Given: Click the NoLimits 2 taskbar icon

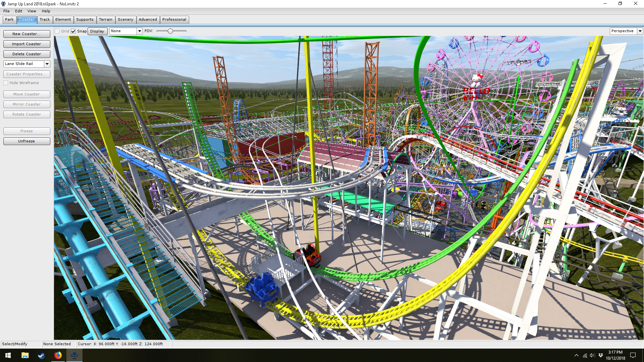Looking at the screenshot, I should (x=74, y=355).
